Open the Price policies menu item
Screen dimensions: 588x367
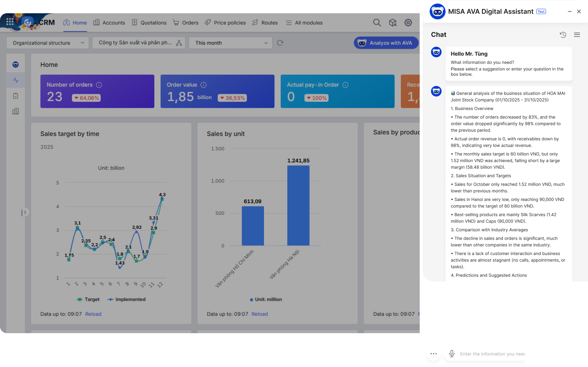pos(225,22)
